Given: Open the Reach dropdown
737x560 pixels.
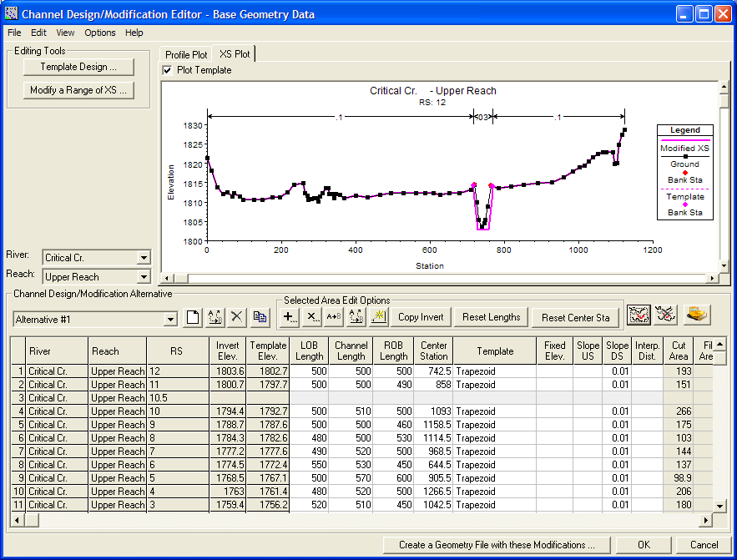Looking at the screenshot, I should (x=144, y=277).
